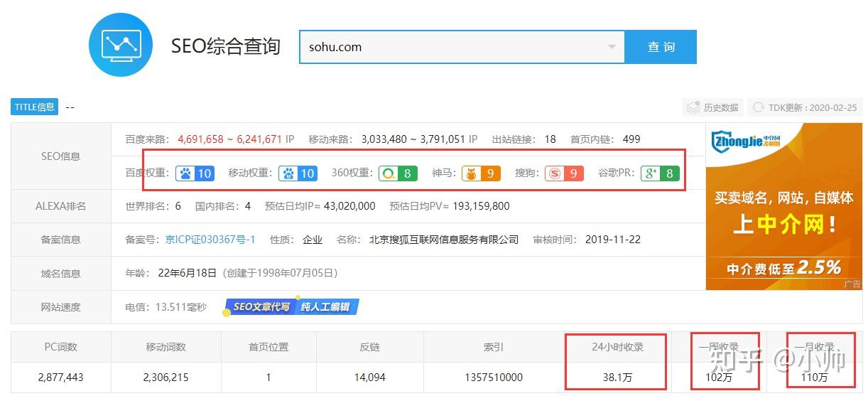Click PC词数 value 2,877,443
The image size is (868, 396).
point(61,378)
